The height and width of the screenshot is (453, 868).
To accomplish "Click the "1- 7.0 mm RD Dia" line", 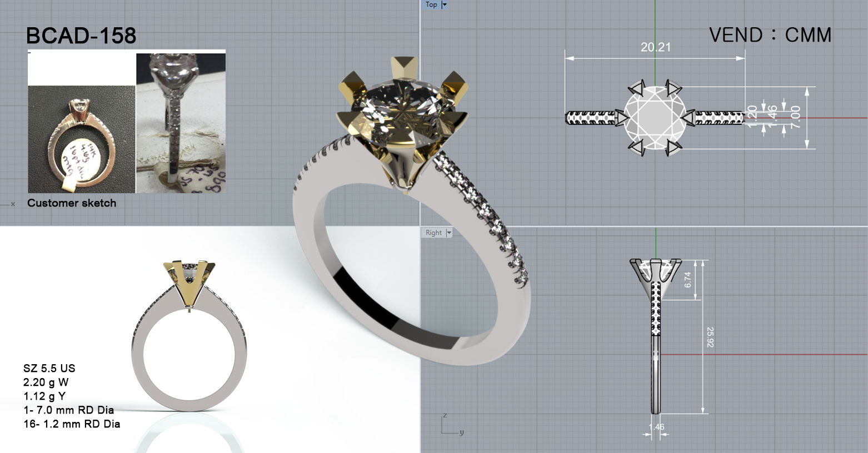I will tap(69, 410).
